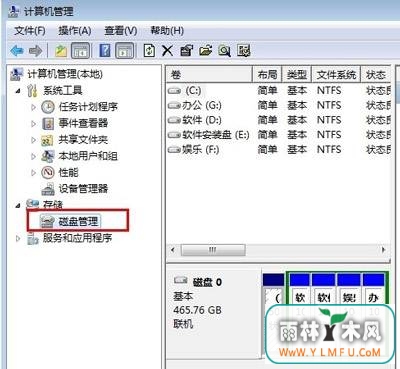400x369 pixels.
Task: Expand the 任务计划程序 node arrow
Action: [x=33, y=107]
